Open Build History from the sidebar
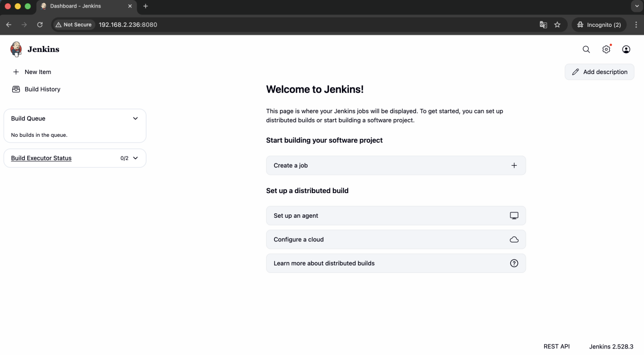 [42, 90]
